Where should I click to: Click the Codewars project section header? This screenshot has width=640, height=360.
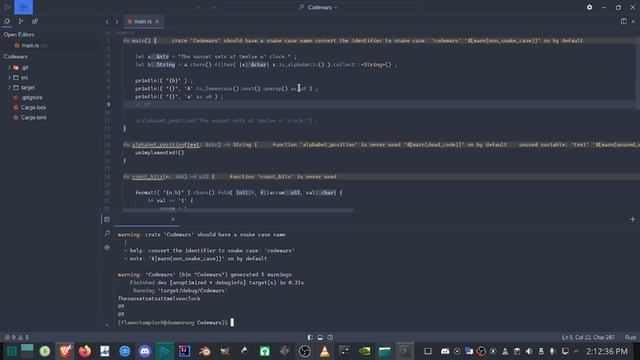pos(16,57)
